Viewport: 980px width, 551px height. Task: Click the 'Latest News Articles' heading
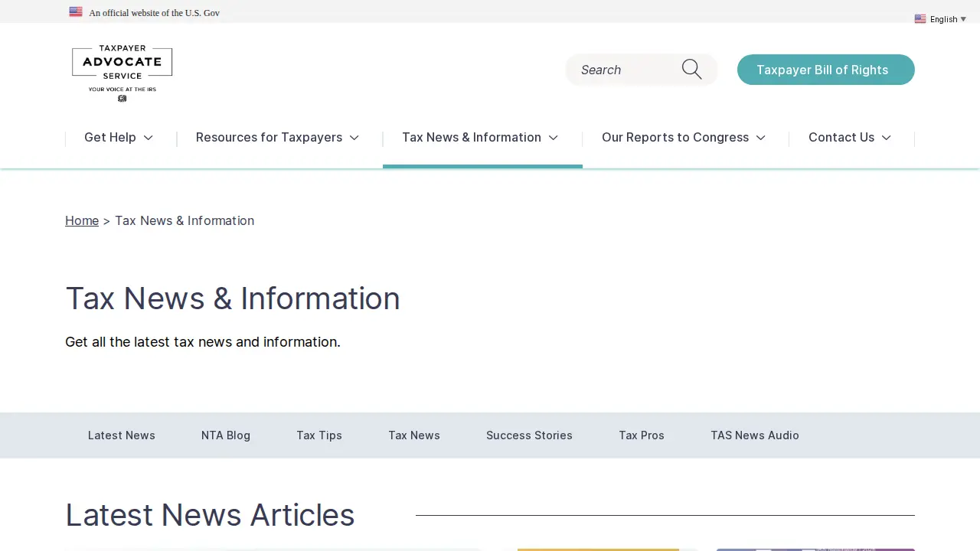[x=210, y=515]
